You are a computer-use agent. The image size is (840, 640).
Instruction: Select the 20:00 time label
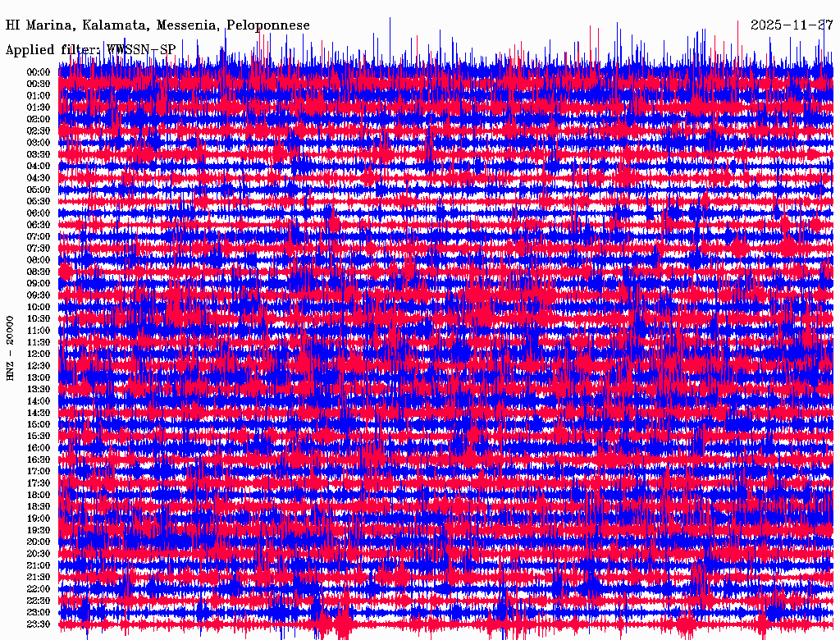point(39,542)
